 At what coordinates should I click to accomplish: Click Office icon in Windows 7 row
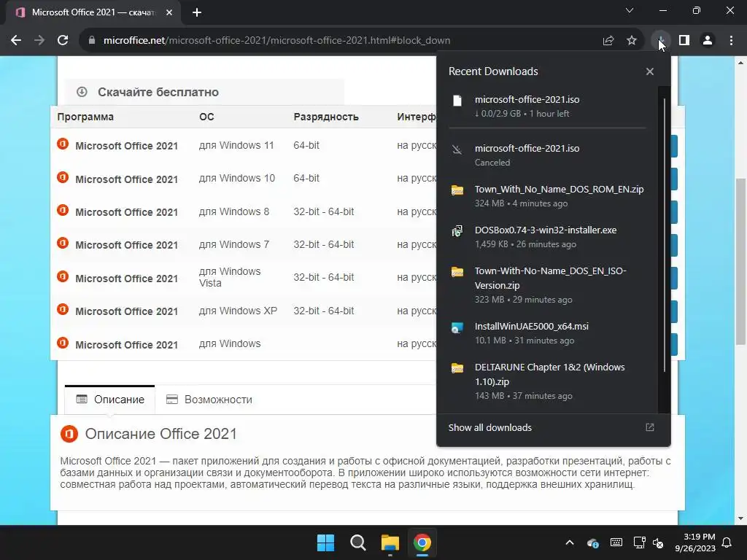pyautogui.click(x=63, y=243)
